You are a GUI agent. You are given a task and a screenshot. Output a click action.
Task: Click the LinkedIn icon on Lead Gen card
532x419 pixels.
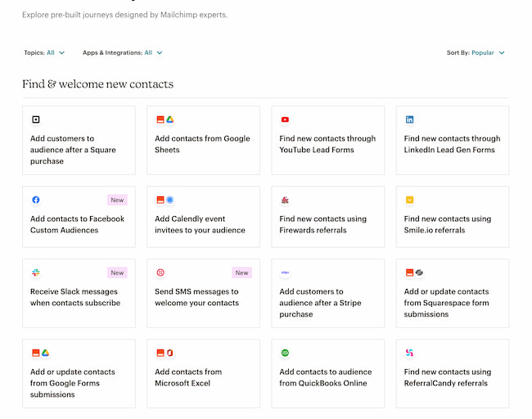tap(409, 119)
